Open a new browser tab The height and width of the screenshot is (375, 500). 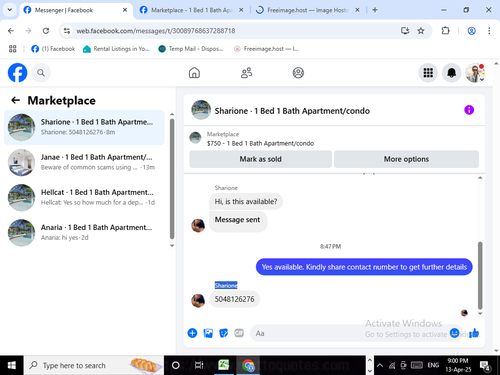pyautogui.click(x=375, y=10)
